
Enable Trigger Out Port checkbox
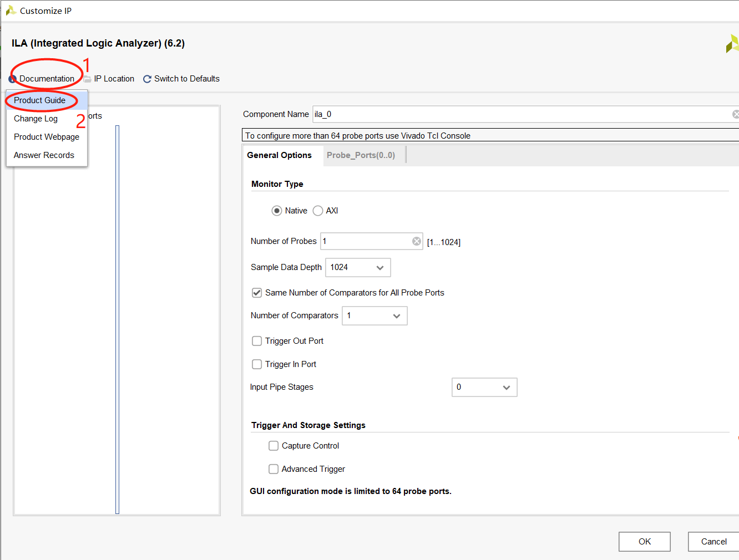coord(257,341)
